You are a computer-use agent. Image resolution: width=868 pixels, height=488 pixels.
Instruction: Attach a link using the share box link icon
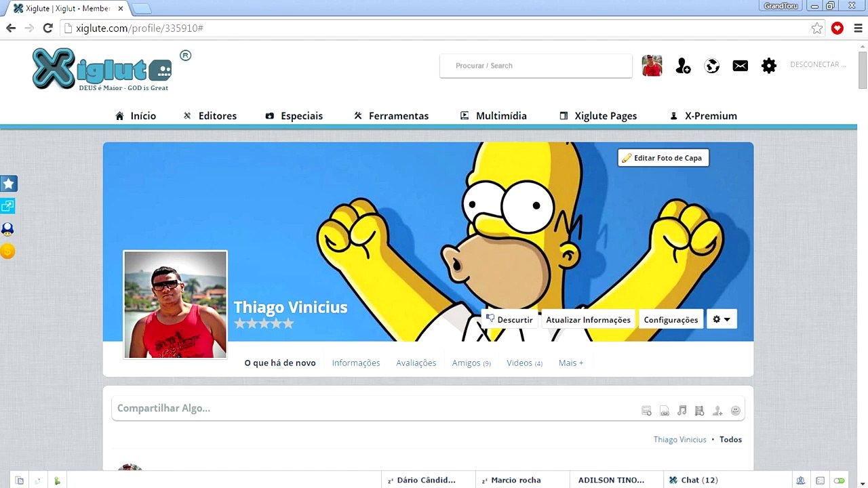point(665,411)
